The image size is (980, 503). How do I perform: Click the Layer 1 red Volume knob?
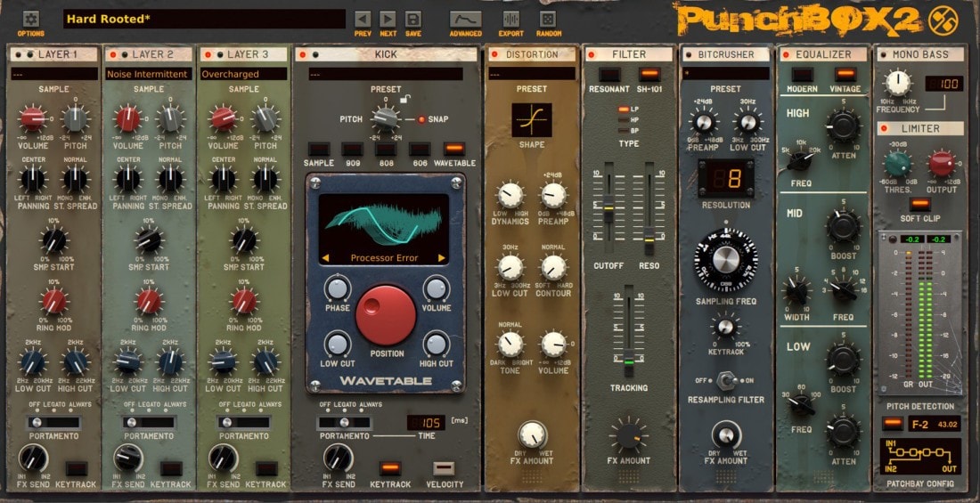coord(32,118)
